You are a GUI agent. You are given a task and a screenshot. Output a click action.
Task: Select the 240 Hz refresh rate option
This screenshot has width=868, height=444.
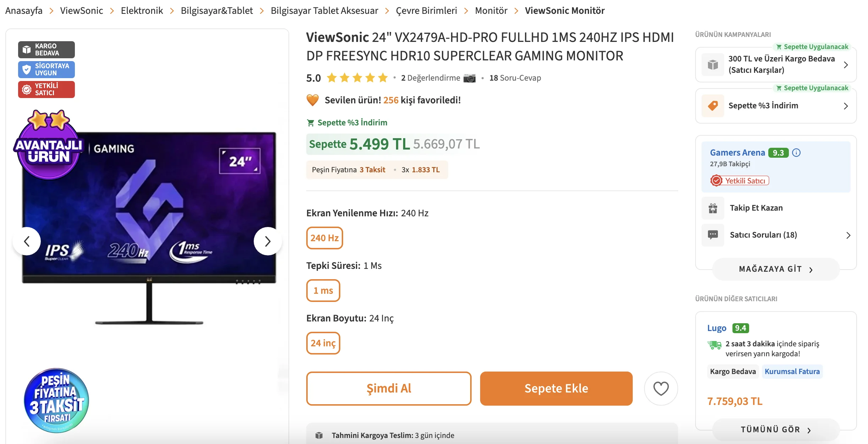click(324, 238)
